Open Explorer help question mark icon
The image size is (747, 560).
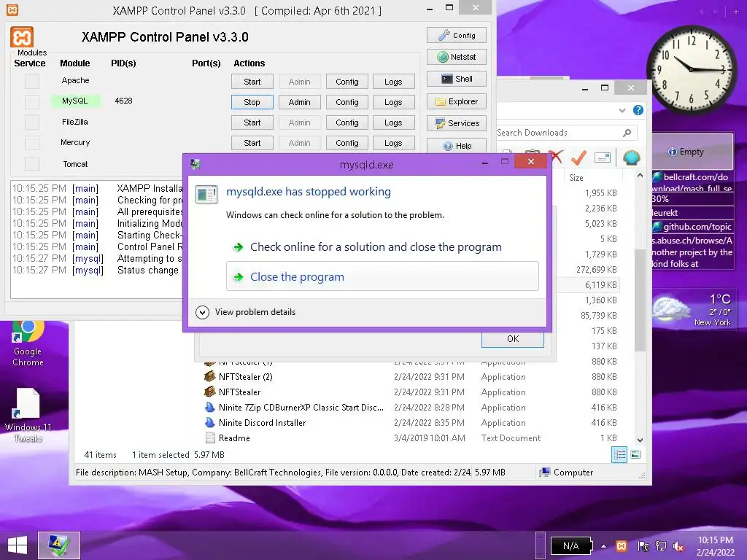[x=638, y=111]
